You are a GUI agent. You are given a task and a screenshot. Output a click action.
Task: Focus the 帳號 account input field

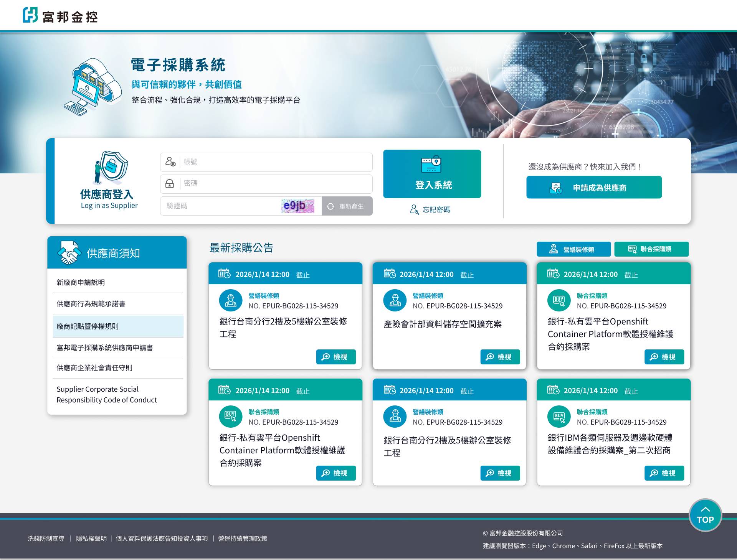(266, 162)
